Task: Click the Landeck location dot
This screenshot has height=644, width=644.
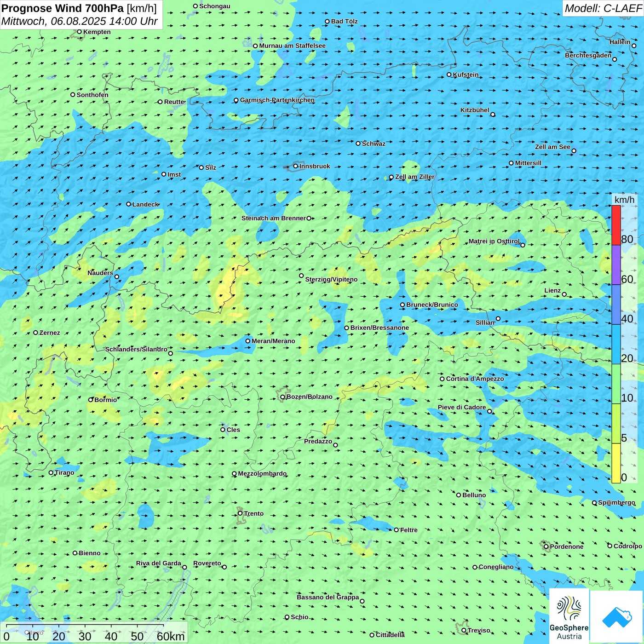Action: (x=129, y=204)
